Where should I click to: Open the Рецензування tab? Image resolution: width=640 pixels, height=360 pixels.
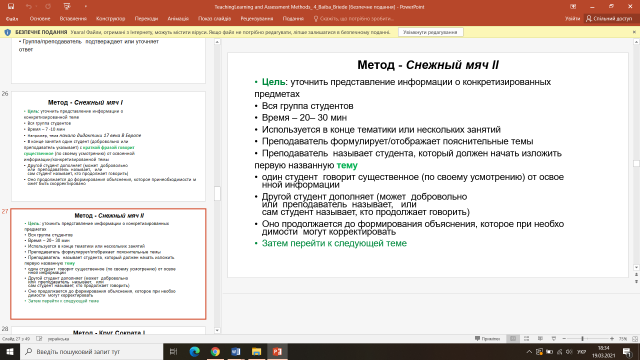(257, 19)
